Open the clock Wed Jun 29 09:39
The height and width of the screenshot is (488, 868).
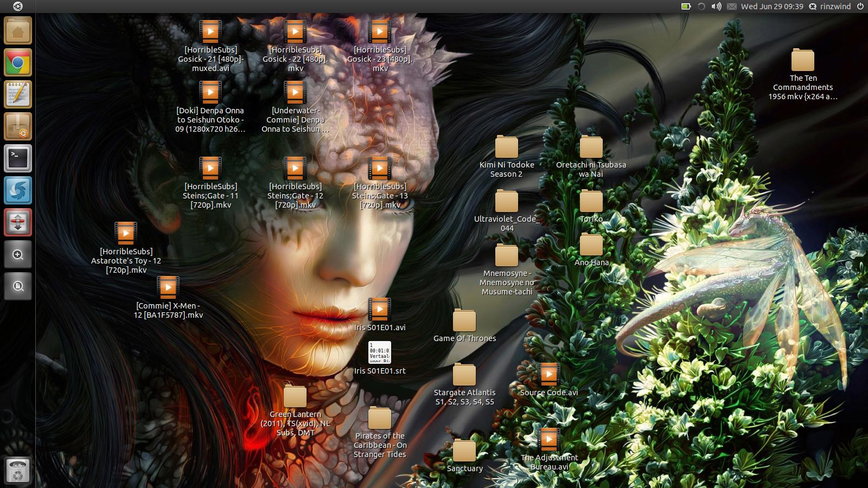[772, 7]
